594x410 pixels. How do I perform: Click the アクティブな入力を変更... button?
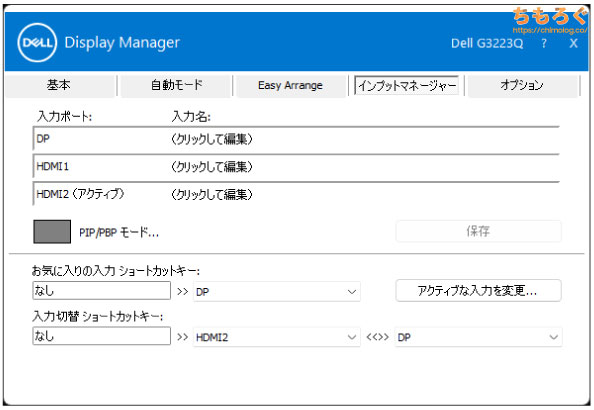(x=478, y=291)
